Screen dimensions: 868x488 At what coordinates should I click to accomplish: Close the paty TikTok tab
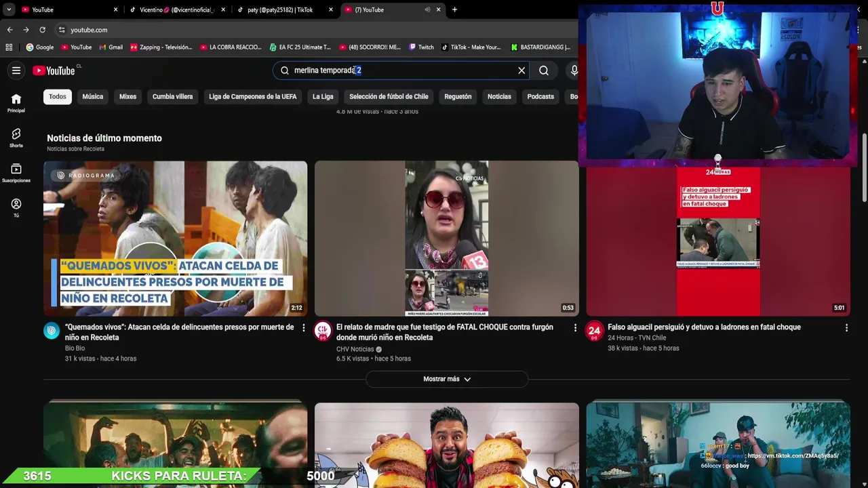pos(331,9)
